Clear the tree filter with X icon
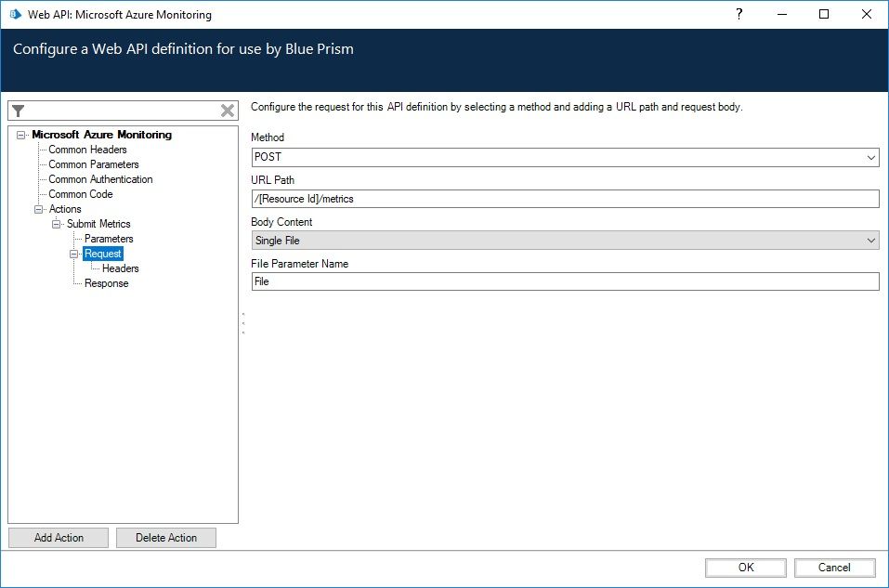Image resolution: width=889 pixels, height=588 pixels. [x=228, y=111]
